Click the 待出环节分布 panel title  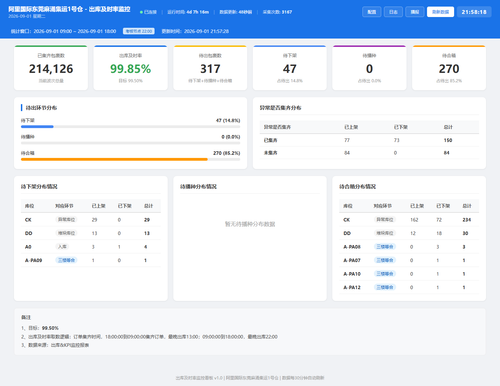41,108
